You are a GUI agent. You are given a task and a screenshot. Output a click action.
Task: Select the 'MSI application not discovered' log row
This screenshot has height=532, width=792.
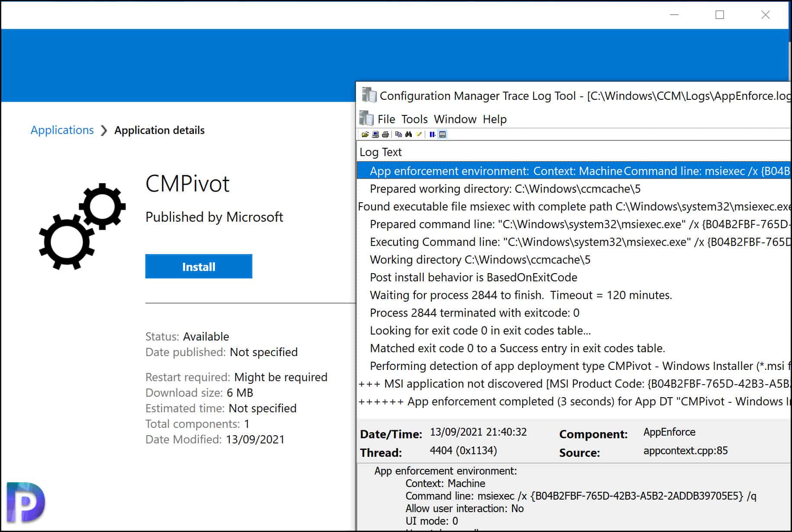coord(574,384)
